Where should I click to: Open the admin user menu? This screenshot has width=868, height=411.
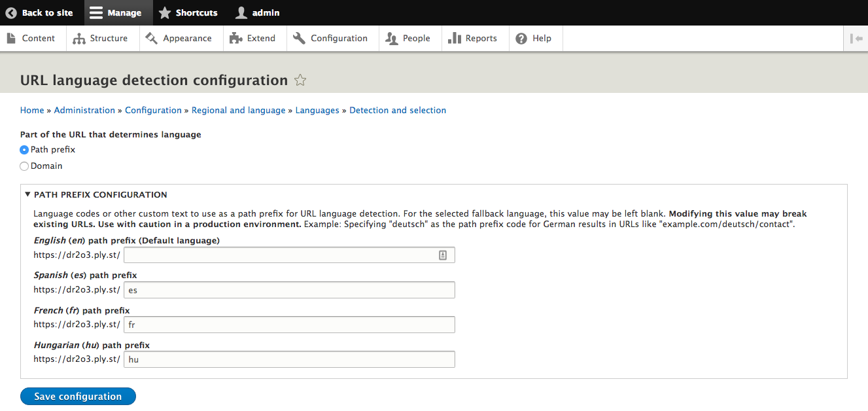(258, 12)
